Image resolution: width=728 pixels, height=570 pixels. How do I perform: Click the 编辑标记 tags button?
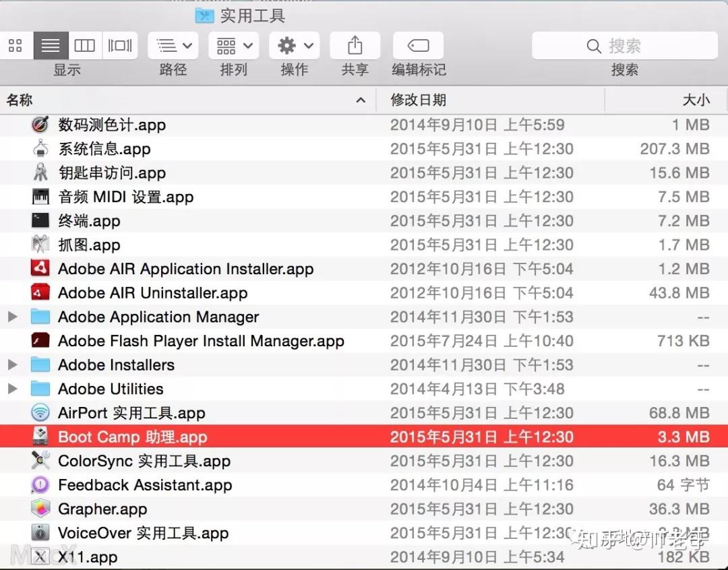coord(418,45)
